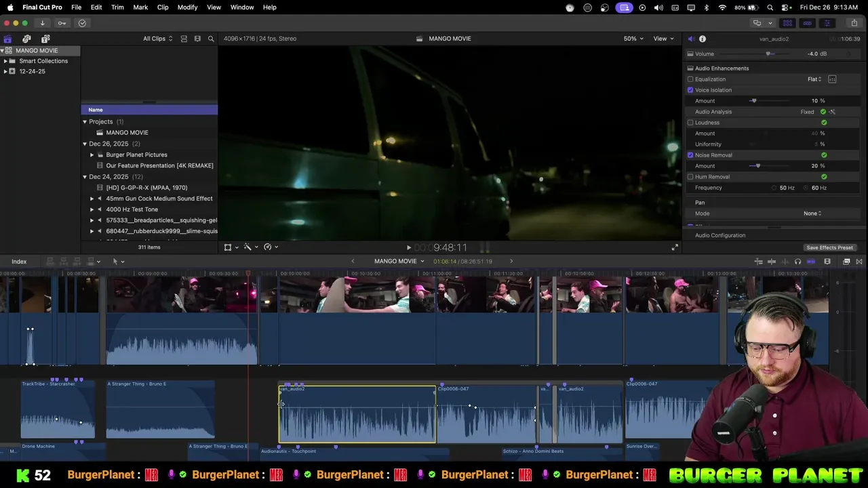Enter fullscreen viewer with arrows icon
This screenshot has height=488, width=868.
click(675, 247)
